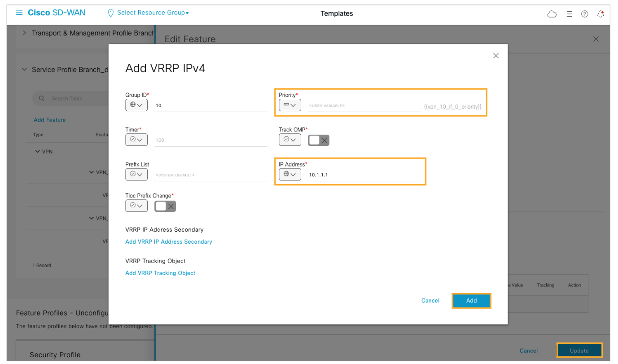This screenshot has height=364, width=618.
Task: Open the Timer scope dropdown
Action: tap(136, 140)
